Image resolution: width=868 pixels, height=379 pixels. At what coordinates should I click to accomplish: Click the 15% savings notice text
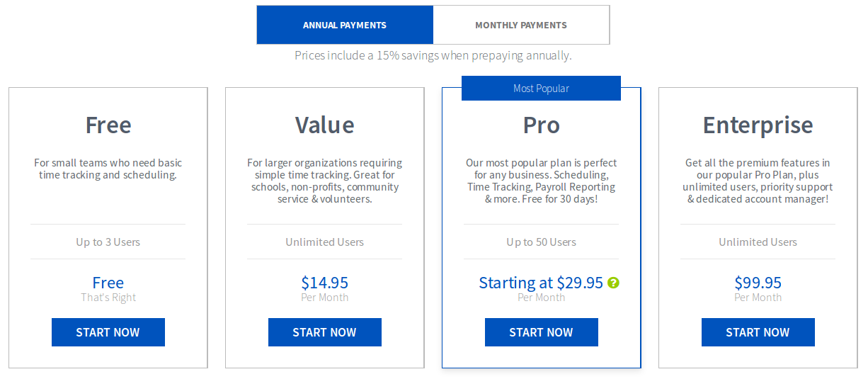pos(433,55)
